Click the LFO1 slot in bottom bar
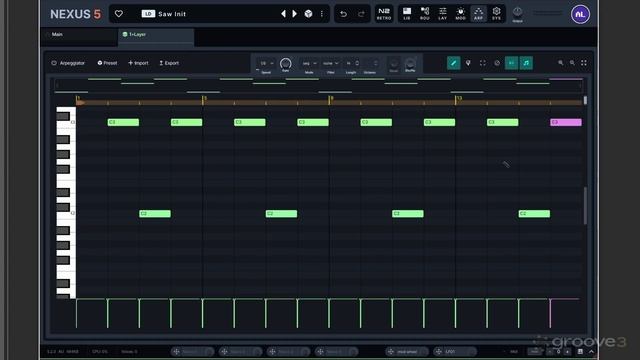Viewport: 640px width, 360px height. [455, 351]
